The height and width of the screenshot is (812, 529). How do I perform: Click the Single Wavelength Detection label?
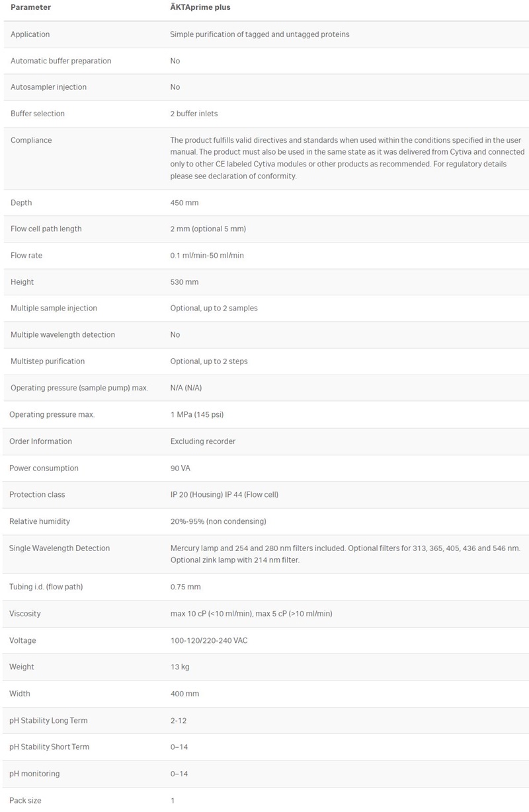[x=60, y=548]
